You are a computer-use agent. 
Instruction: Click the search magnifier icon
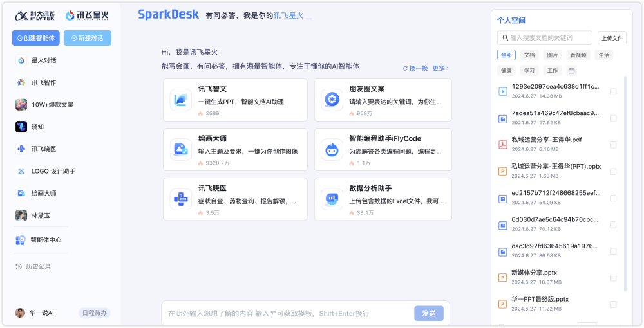click(x=505, y=38)
